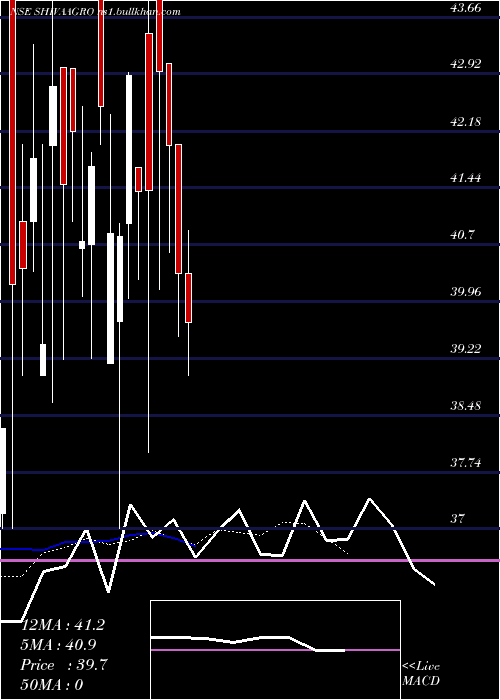The height and width of the screenshot is (700, 500).
Task: Click the 12MA : 41.2 readout
Action: (63, 625)
